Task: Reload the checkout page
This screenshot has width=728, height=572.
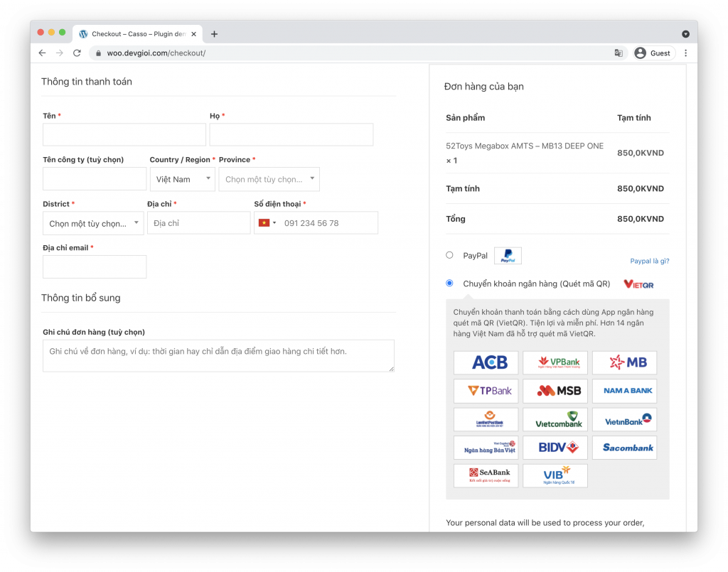Action: click(77, 53)
